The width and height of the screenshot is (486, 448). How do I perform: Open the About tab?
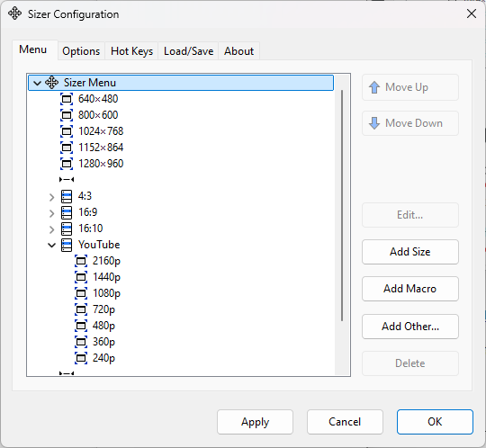tap(238, 50)
